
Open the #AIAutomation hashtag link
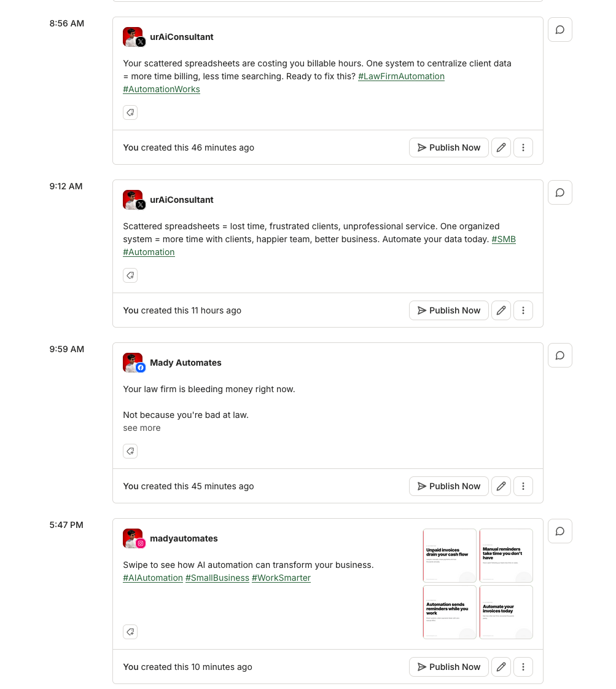pyautogui.click(x=152, y=578)
